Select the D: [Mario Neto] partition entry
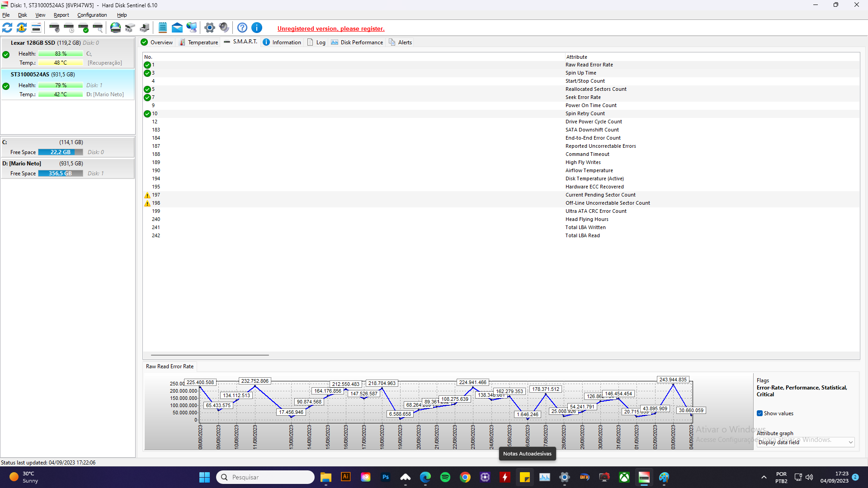 [x=68, y=169]
